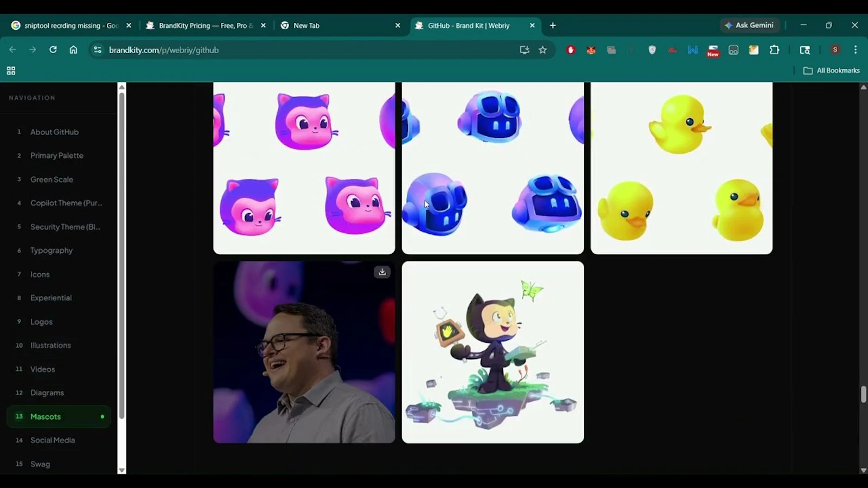Viewport: 868px width, 488px height.
Task: Open the pink cat mascots image
Action: coord(304,168)
